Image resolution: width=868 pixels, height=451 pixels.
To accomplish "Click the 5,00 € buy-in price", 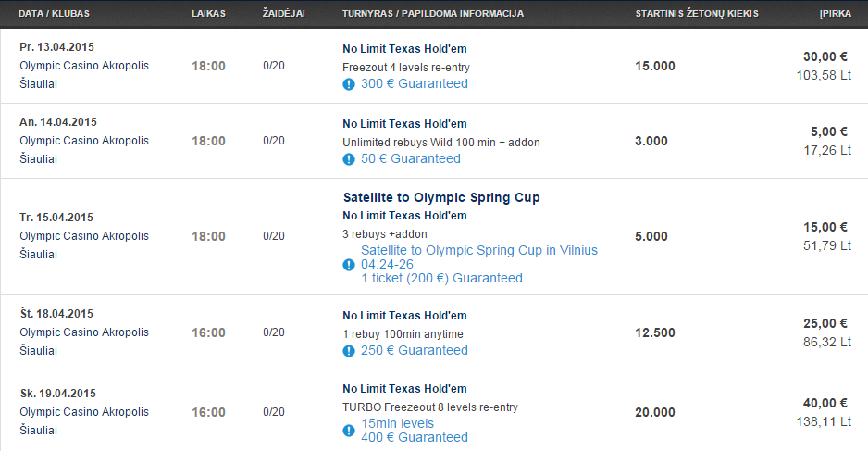I will click(x=829, y=132).
